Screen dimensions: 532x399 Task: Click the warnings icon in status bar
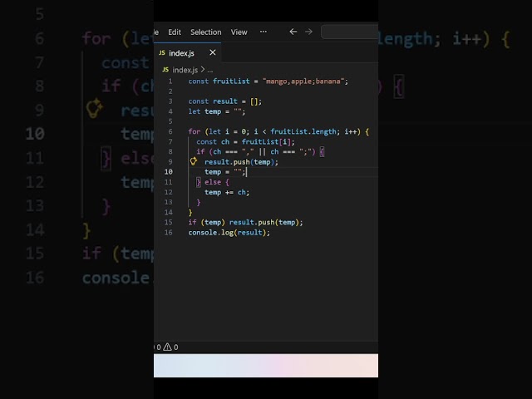[167, 347]
